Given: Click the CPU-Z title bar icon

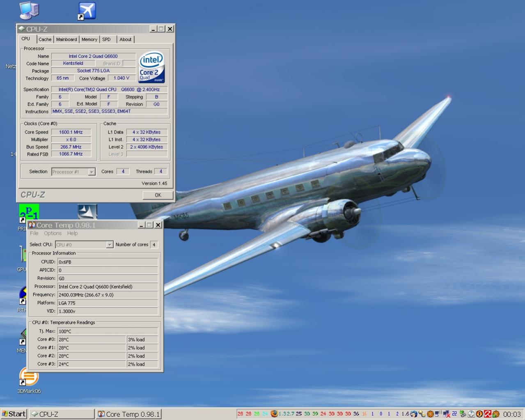Looking at the screenshot, I should pos(22,29).
